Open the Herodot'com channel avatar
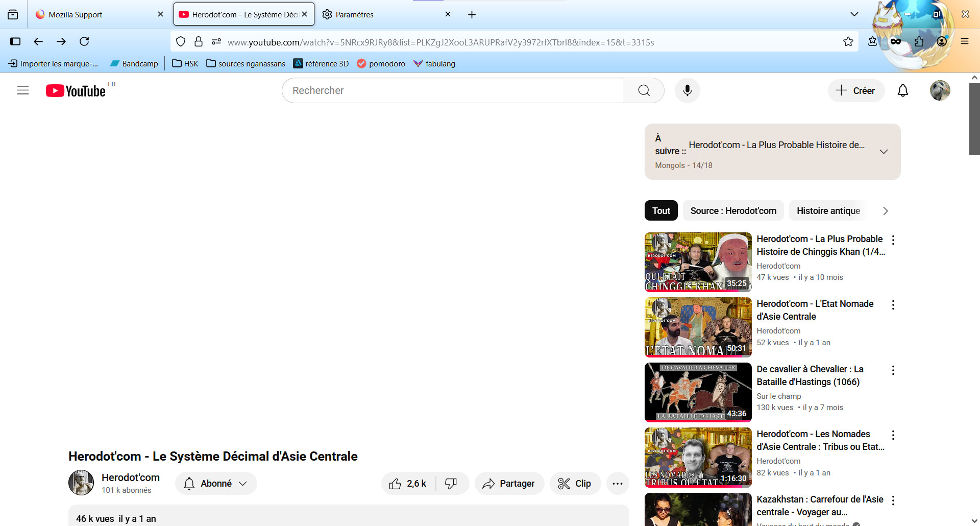This screenshot has width=980, height=526. 81,483
